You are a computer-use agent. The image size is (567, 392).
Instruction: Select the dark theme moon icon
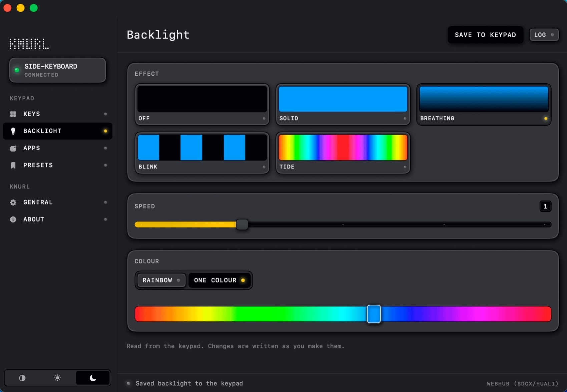click(x=93, y=378)
